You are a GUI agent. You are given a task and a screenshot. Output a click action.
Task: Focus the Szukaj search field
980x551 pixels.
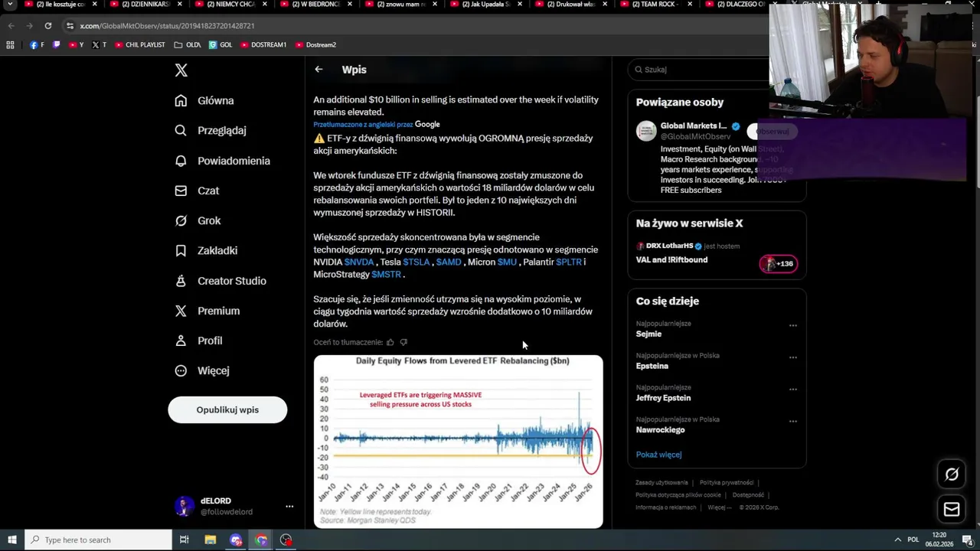[698, 70]
